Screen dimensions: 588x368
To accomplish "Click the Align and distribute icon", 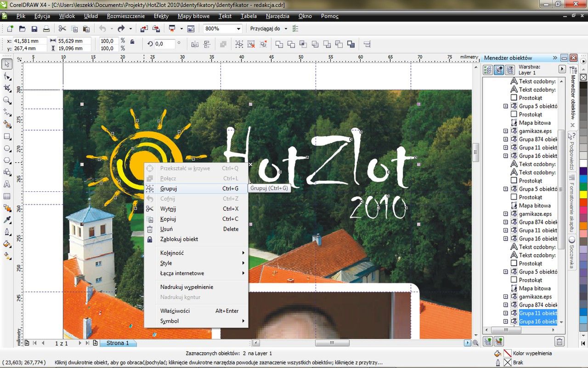I will coord(367,44).
